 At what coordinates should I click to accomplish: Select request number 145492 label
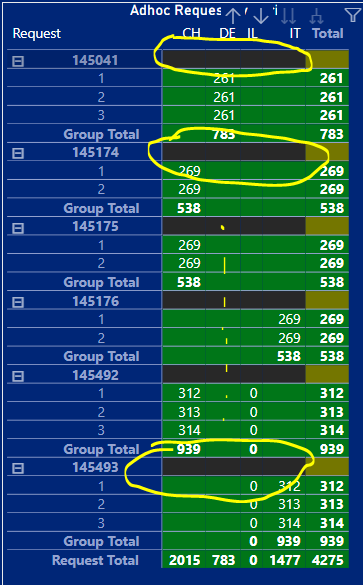point(96,375)
